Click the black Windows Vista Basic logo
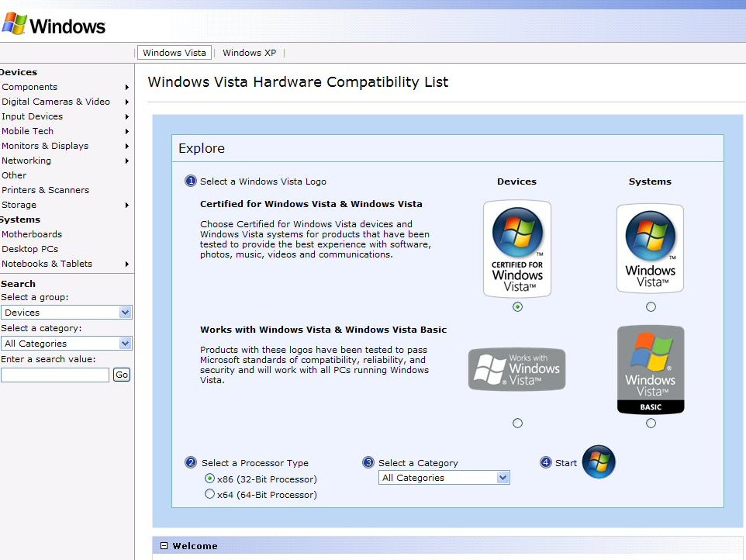The width and height of the screenshot is (746, 560). click(650, 369)
